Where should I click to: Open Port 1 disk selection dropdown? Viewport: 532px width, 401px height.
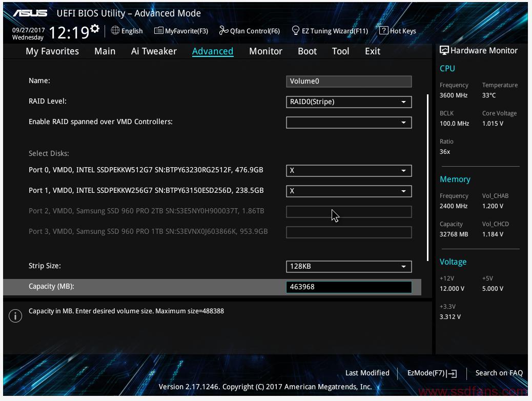tap(349, 191)
